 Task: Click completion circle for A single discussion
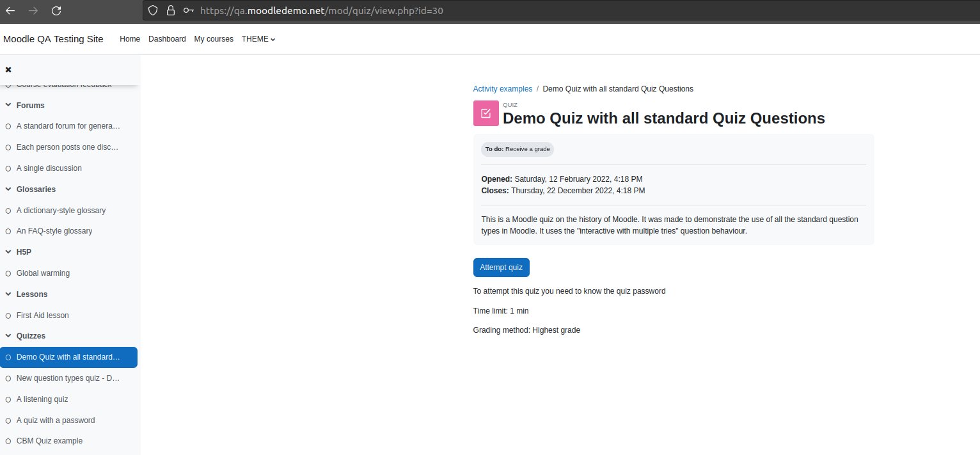8,168
